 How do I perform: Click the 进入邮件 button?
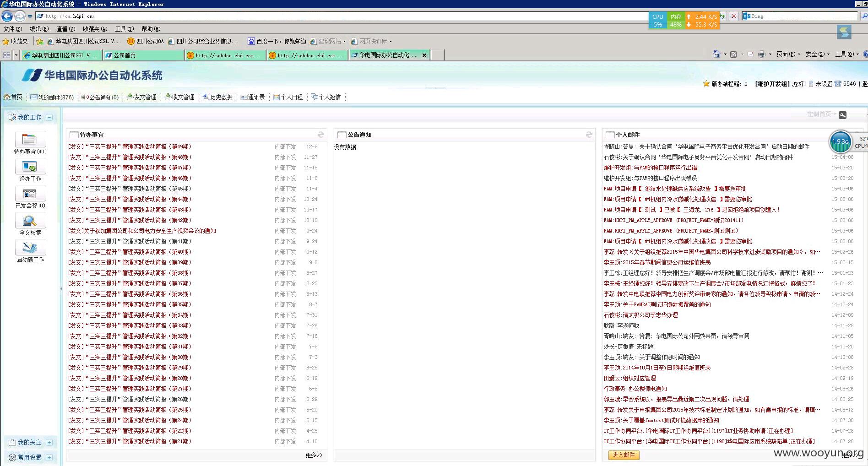[624, 455]
